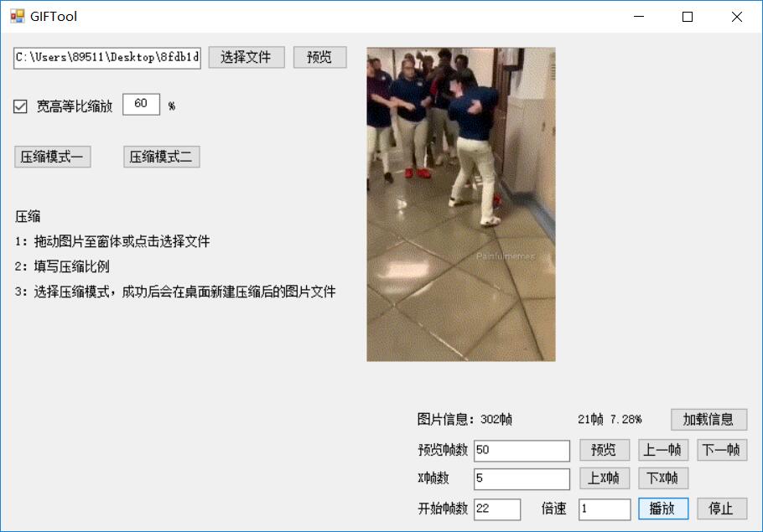Close the GIFTool window

pyautogui.click(x=737, y=17)
